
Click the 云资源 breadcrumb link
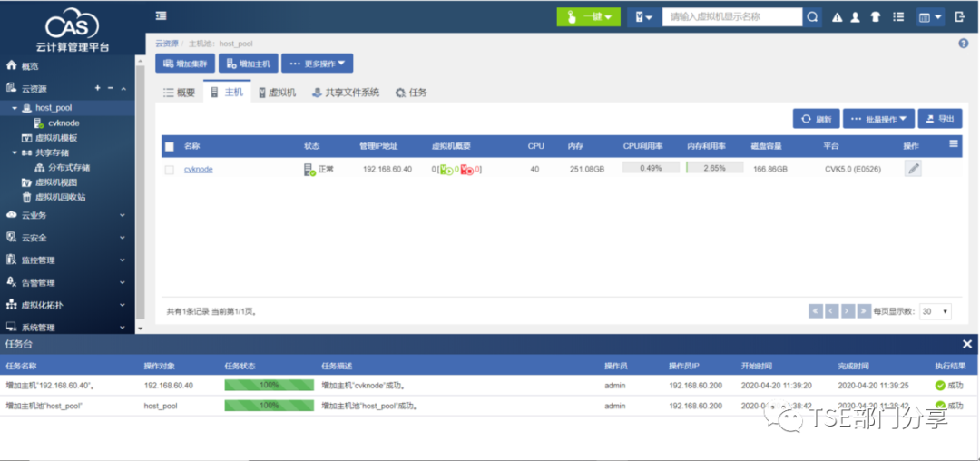167,44
